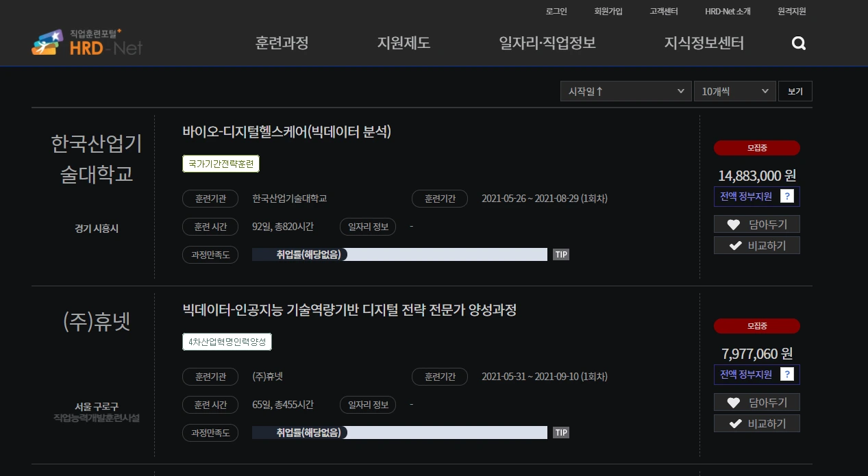Click 고객센터 link
This screenshot has width=868, height=476.
pos(664,12)
